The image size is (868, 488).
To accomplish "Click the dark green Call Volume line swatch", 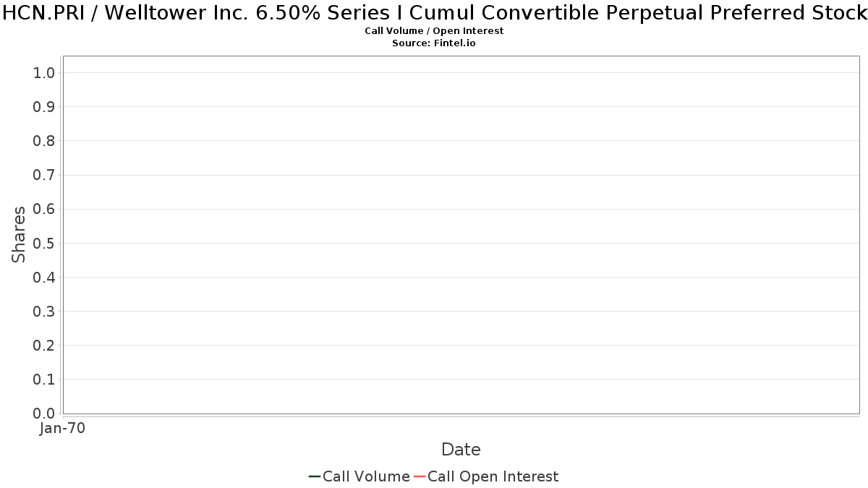I will (315, 476).
